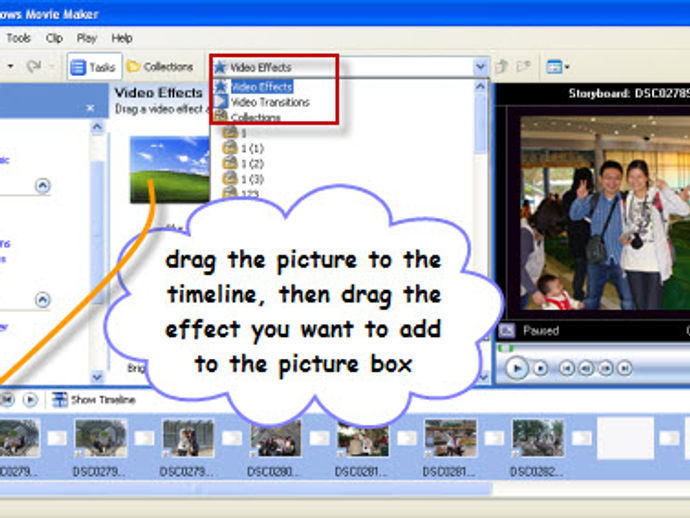
Task: Pick the '1 (3)' collection folder
Action: click(243, 179)
